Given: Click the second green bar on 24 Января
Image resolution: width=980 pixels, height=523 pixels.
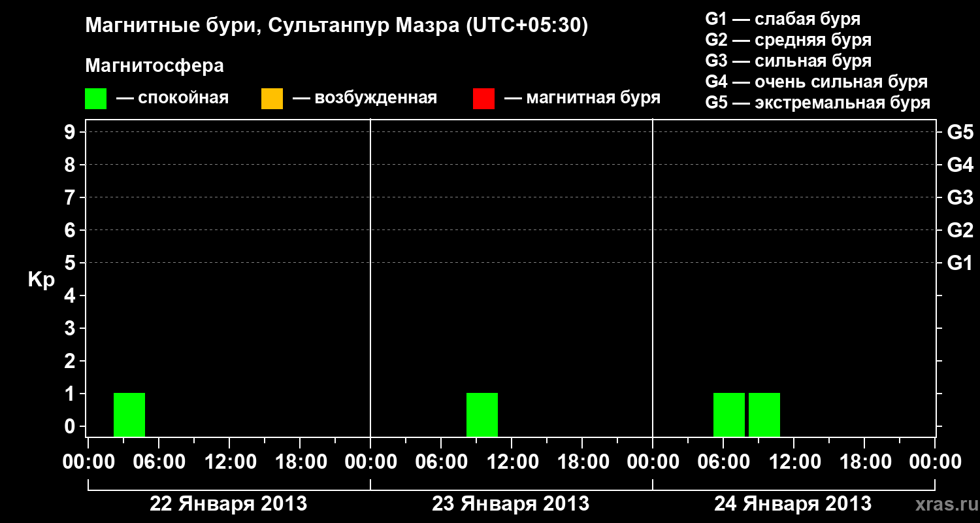Looking at the screenshot, I should point(764,414).
